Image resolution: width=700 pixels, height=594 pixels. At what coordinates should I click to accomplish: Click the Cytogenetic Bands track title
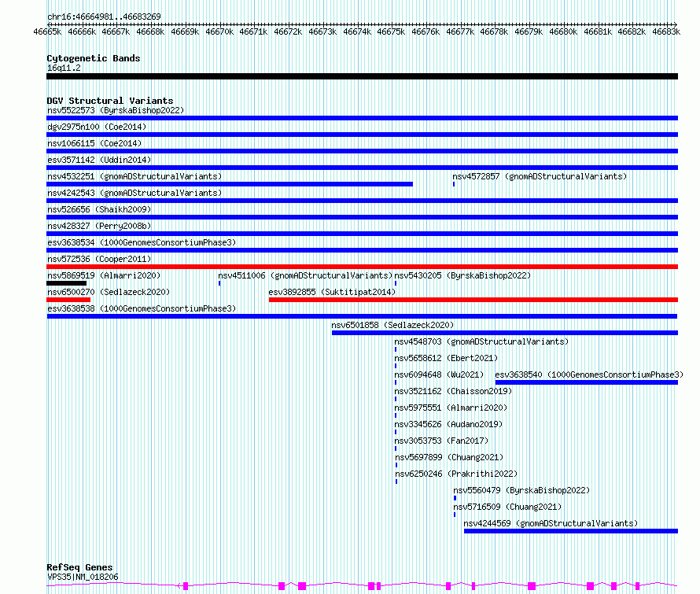94,58
